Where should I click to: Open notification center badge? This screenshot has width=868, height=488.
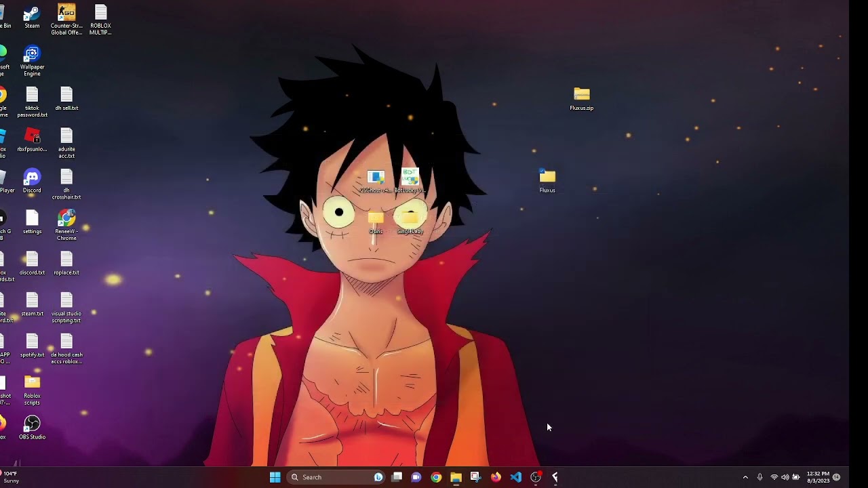837,477
